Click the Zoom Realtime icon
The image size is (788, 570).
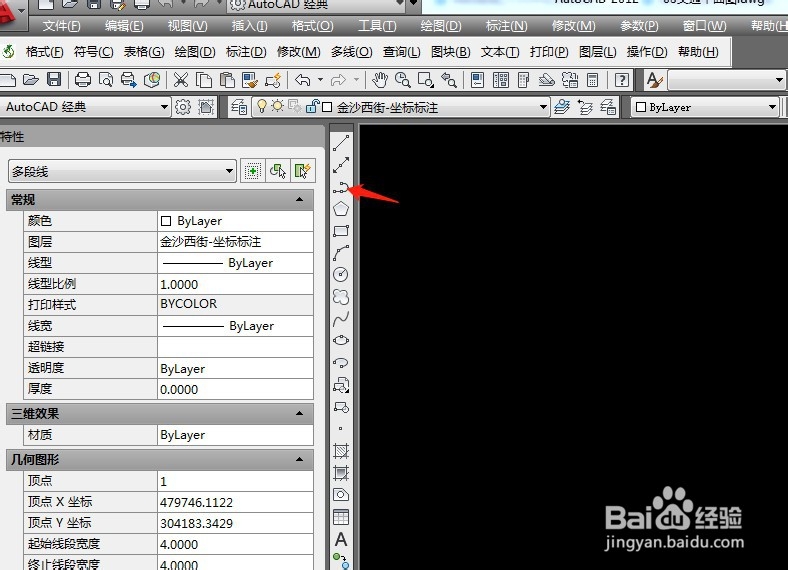tap(403, 80)
